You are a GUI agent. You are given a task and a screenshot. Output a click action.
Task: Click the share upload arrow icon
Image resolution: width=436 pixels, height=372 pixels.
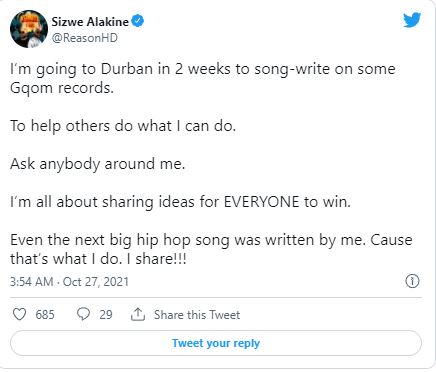(x=138, y=314)
